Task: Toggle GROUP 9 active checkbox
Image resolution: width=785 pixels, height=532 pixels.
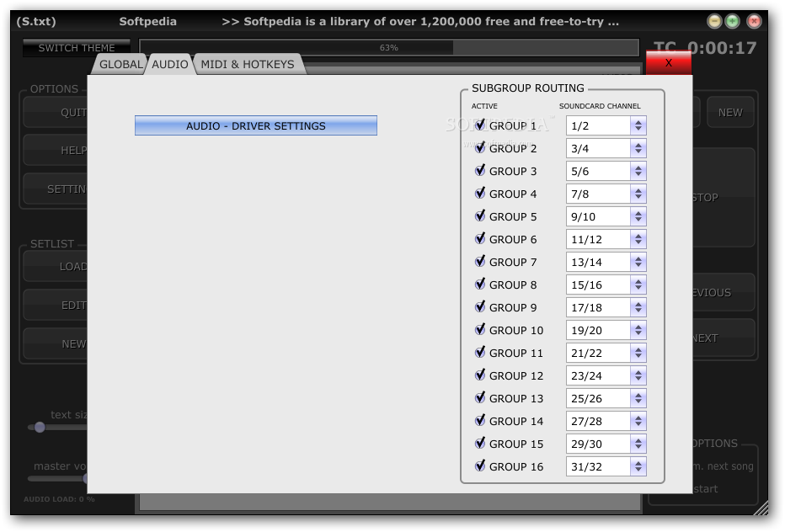Action: tap(479, 306)
